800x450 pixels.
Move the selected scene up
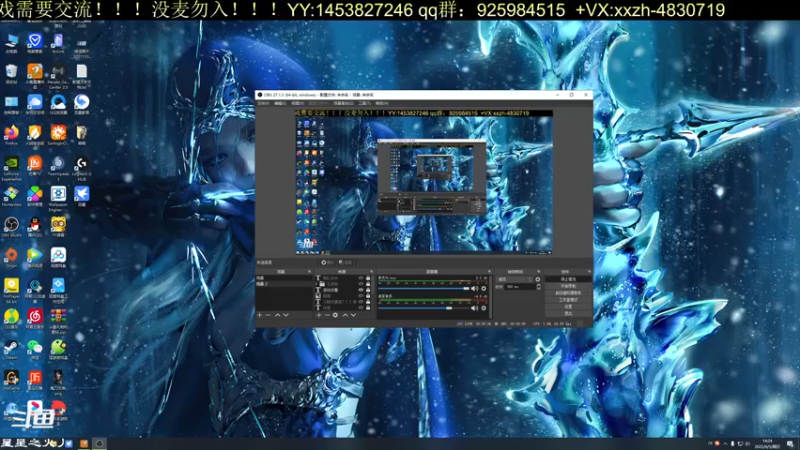point(278,315)
